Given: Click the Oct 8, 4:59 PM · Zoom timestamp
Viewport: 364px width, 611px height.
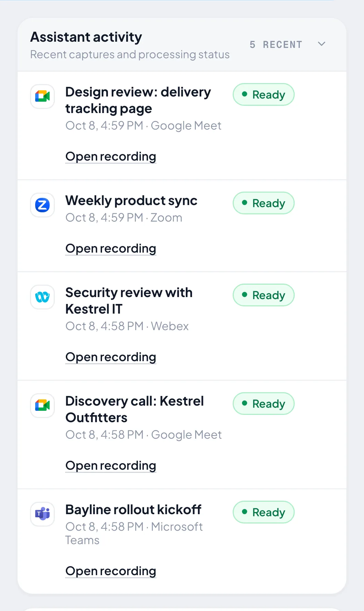Looking at the screenshot, I should (x=124, y=218).
